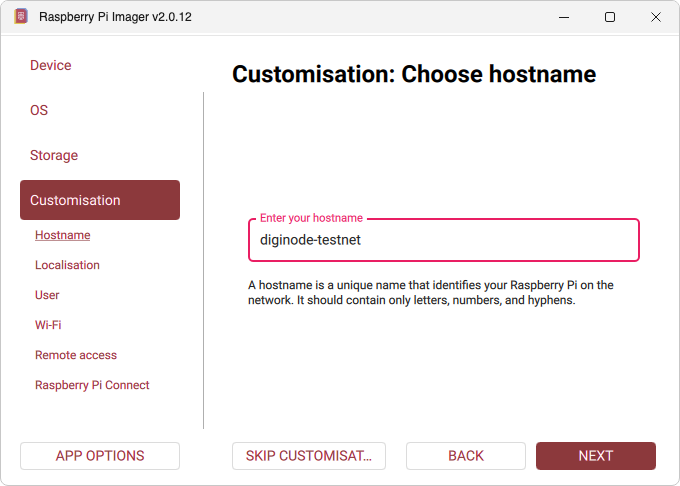Click the 'Customisation: Choose hostname' heading

coord(414,74)
